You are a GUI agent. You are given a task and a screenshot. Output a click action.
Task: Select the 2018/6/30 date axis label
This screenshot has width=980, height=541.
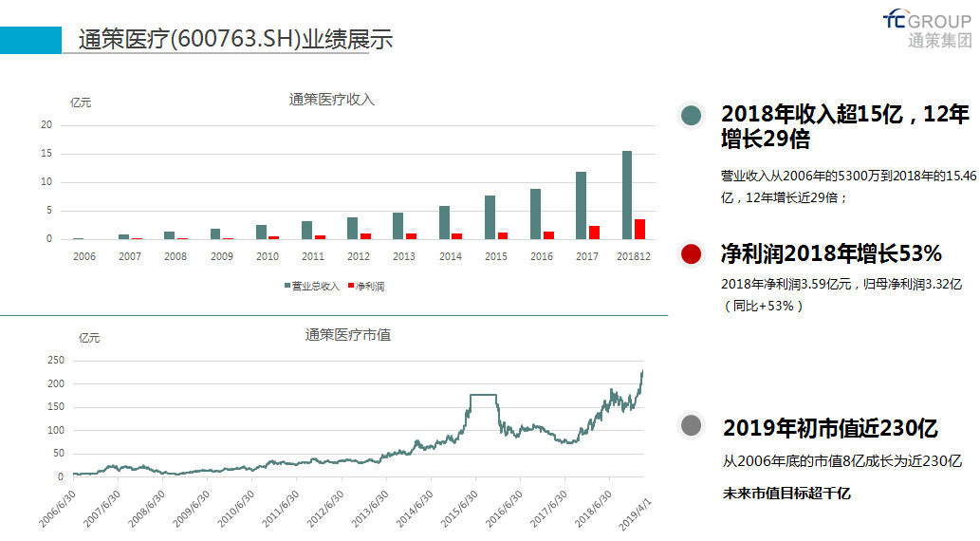tap(594, 509)
